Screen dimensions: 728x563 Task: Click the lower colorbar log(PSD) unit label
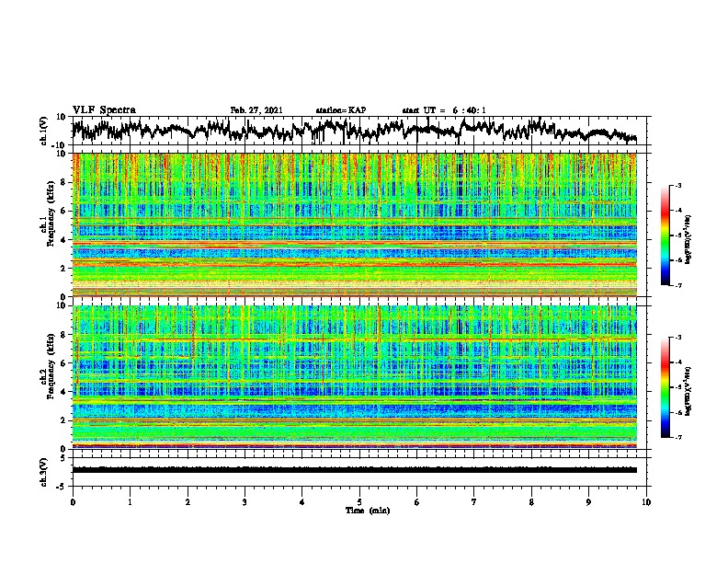[x=688, y=391]
